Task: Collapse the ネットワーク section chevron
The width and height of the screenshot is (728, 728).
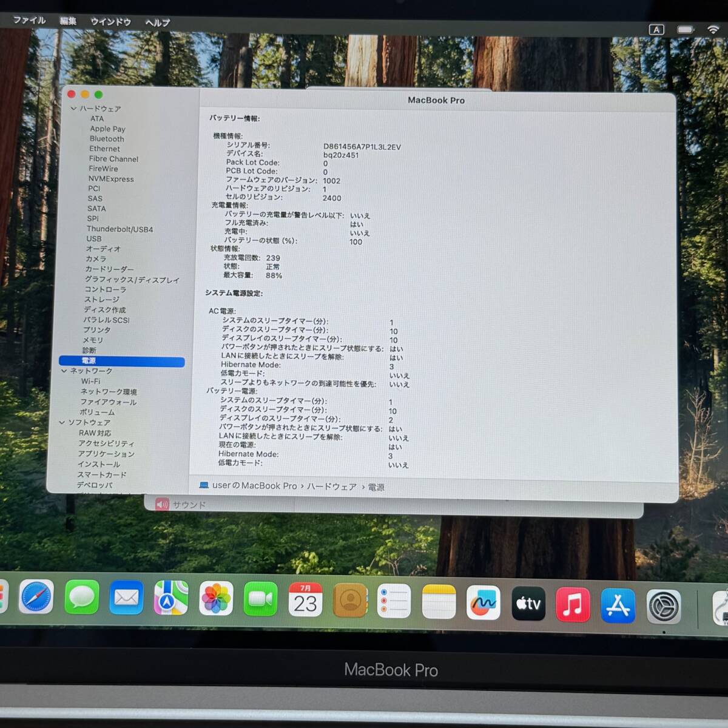Action: click(x=64, y=371)
